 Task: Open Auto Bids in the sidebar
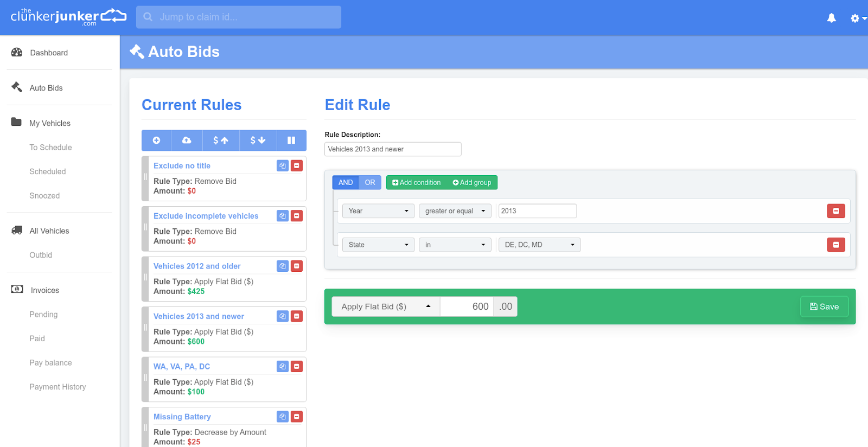(x=46, y=88)
